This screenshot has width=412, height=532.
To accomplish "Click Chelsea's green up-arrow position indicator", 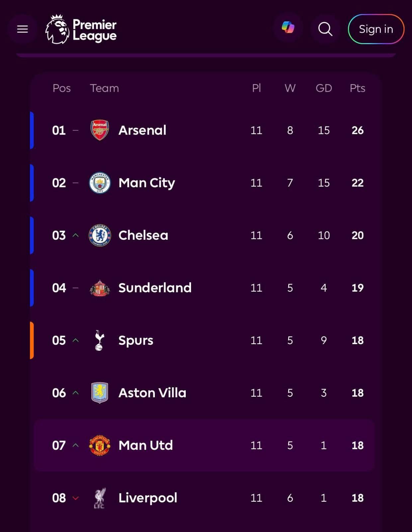I will point(75,235).
